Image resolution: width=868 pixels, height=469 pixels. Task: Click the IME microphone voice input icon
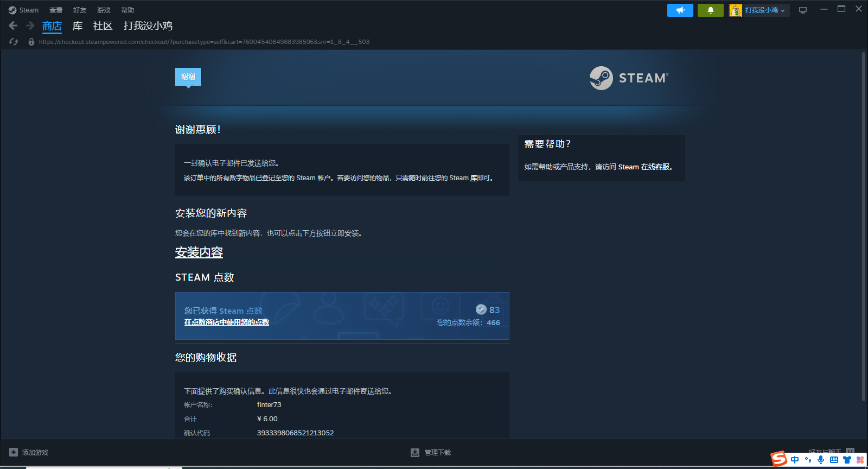[x=821, y=460]
